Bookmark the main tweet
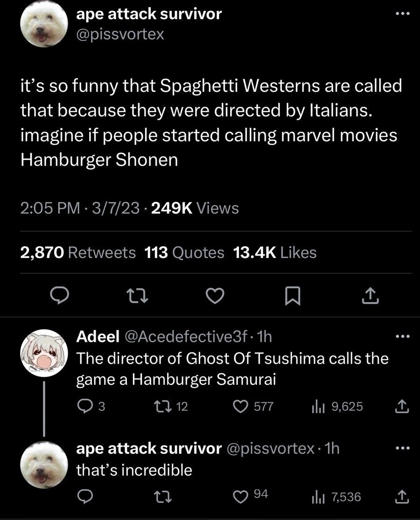The height and width of the screenshot is (520, 420). 293,296
